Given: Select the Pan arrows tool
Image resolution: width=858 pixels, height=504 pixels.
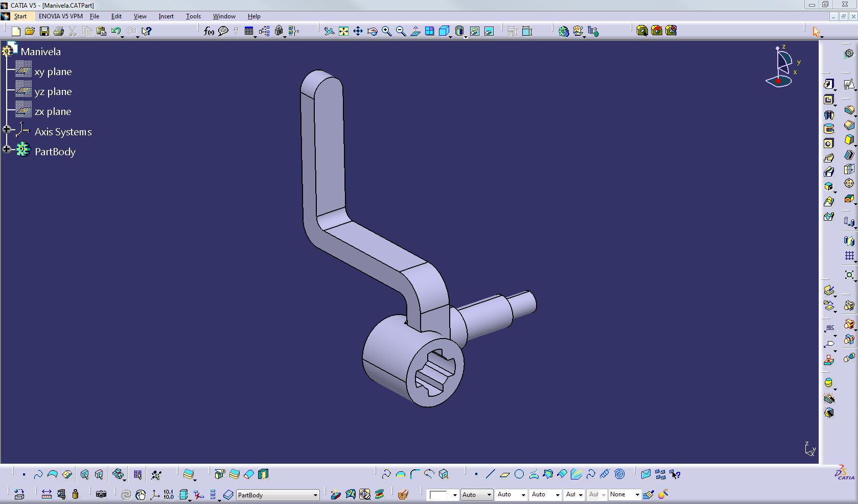Looking at the screenshot, I should (x=358, y=31).
